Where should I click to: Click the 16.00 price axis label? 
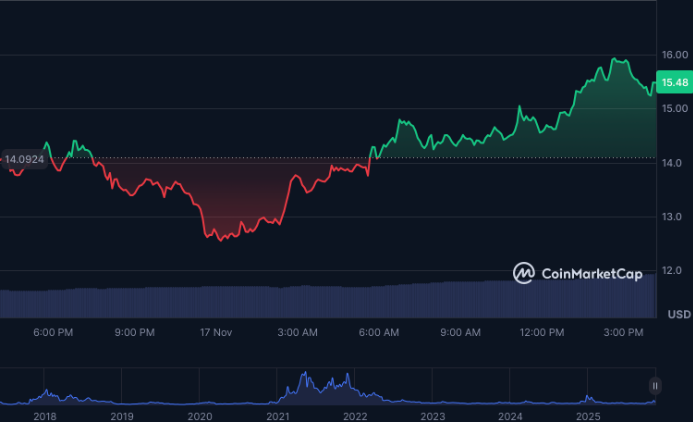672,55
